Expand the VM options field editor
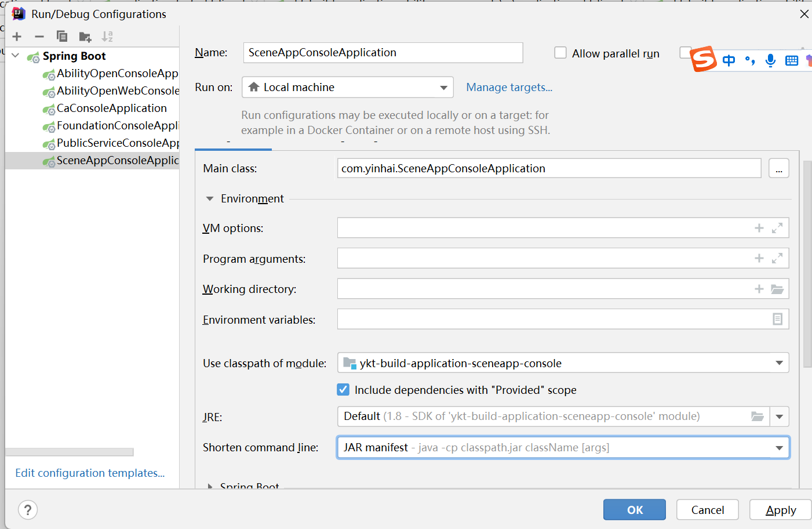812x529 pixels. coord(777,228)
